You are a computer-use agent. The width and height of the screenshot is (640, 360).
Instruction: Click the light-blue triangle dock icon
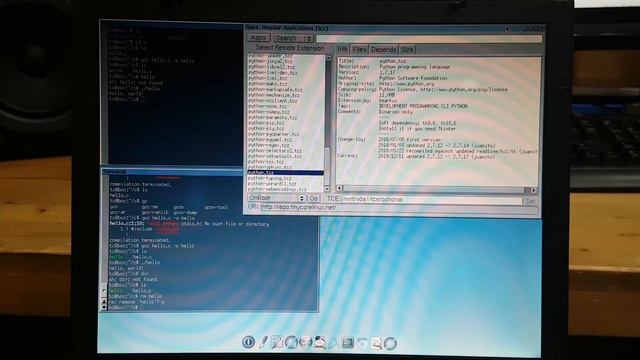333,343
